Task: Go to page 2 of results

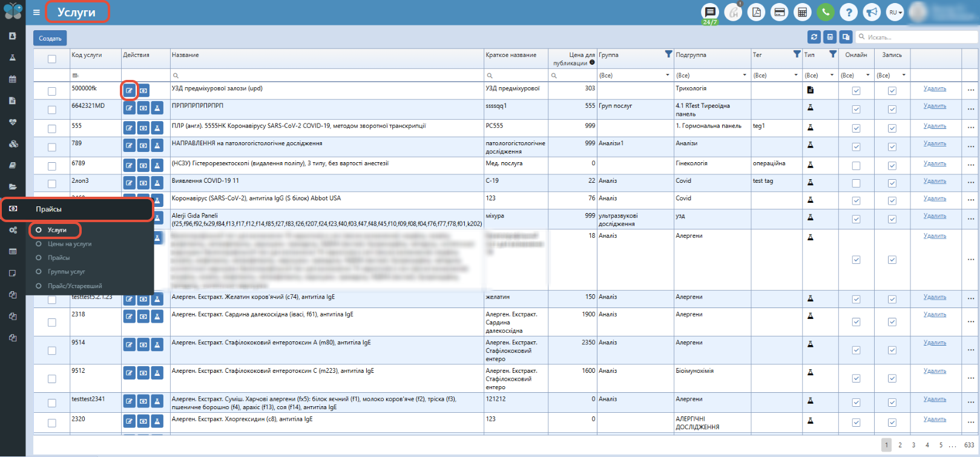Action: (900, 445)
